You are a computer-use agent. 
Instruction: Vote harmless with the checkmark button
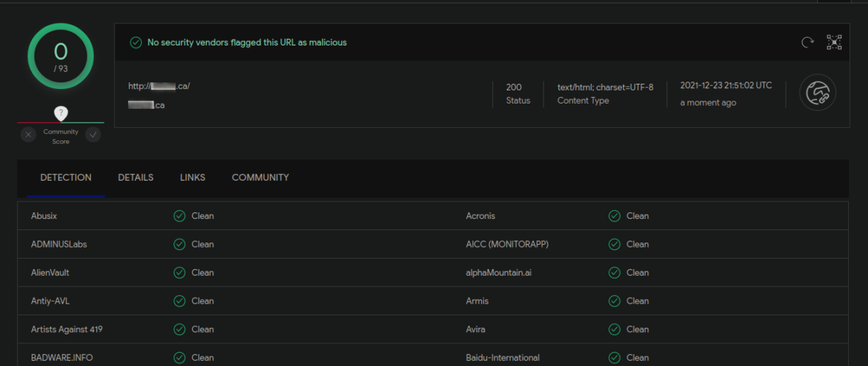coord(93,134)
